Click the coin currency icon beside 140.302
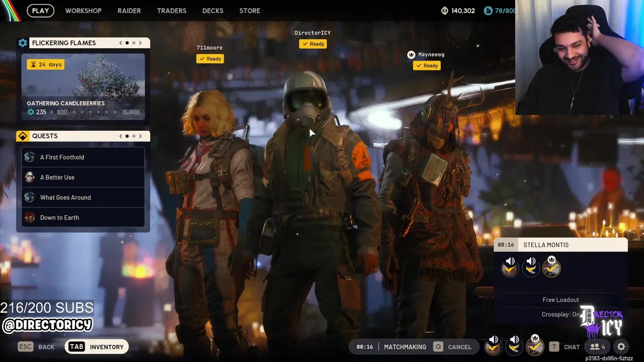 445,11
